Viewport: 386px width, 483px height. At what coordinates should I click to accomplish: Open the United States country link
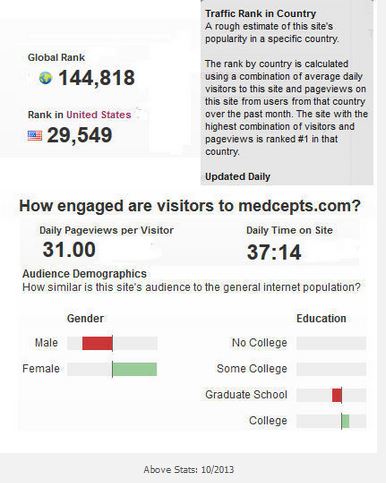99,115
